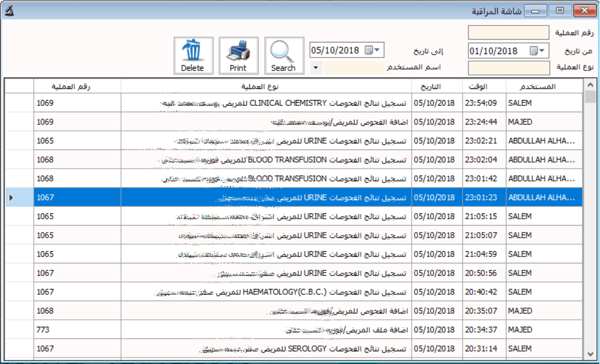Click the التاريخ column header
600x364 pixels.
click(x=430, y=87)
